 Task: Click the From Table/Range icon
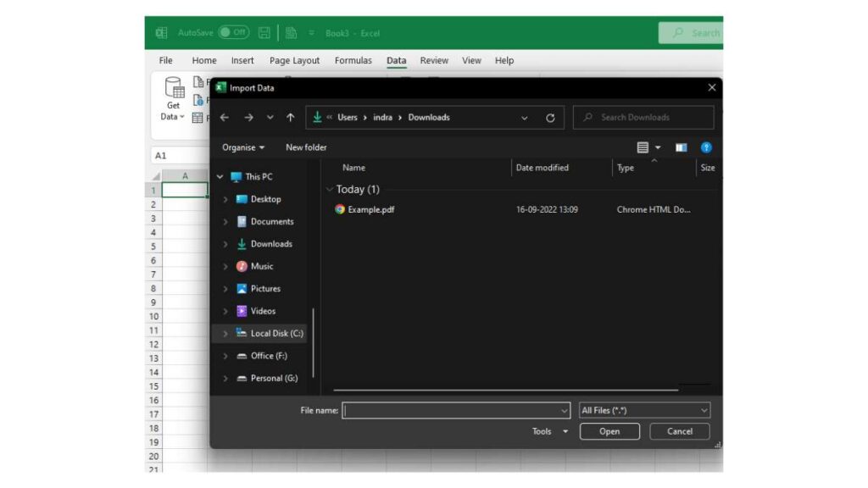[198, 118]
